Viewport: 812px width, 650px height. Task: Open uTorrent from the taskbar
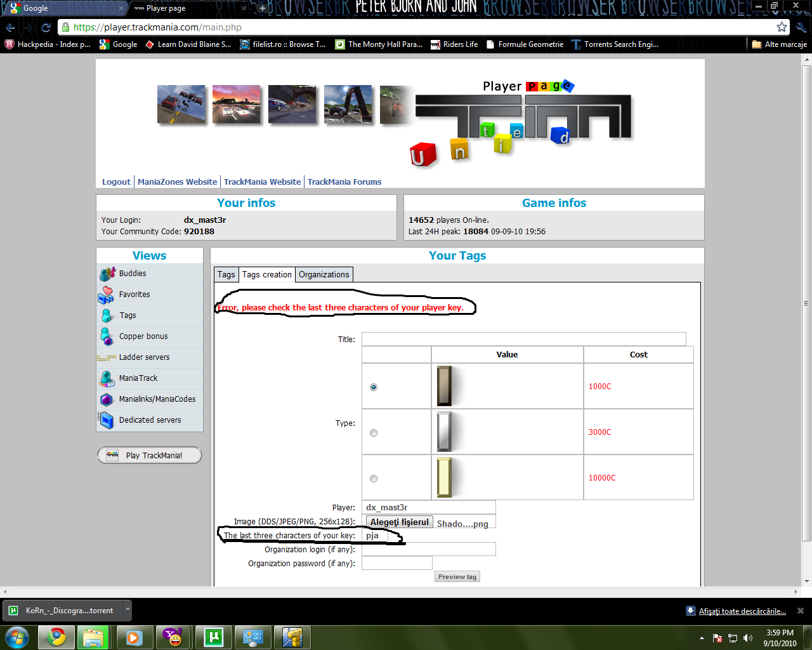click(213, 637)
